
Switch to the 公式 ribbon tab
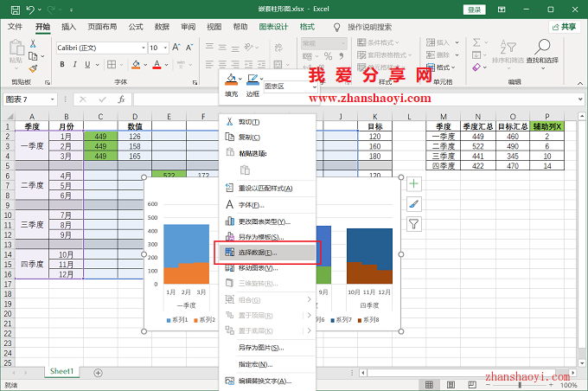point(136,27)
